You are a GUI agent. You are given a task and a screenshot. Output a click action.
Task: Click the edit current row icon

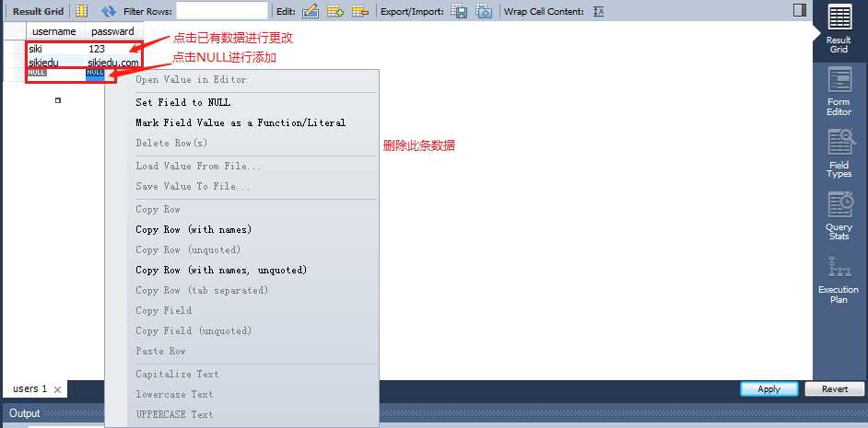click(311, 11)
